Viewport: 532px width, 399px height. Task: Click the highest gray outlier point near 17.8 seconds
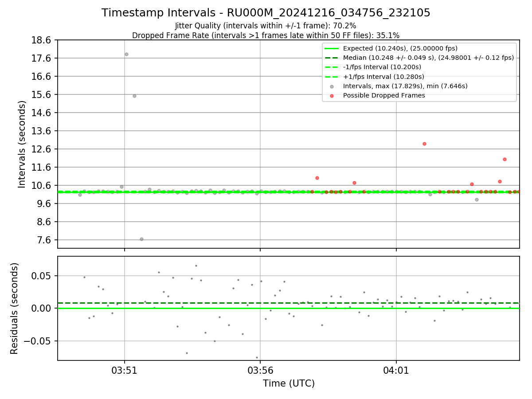[126, 54]
